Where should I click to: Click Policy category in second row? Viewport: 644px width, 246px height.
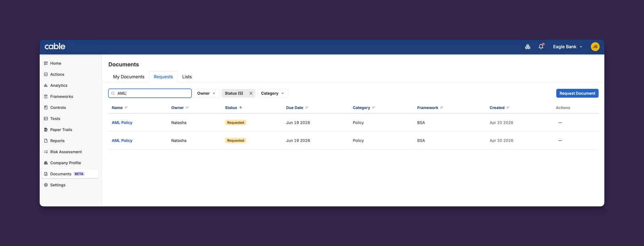pos(358,141)
